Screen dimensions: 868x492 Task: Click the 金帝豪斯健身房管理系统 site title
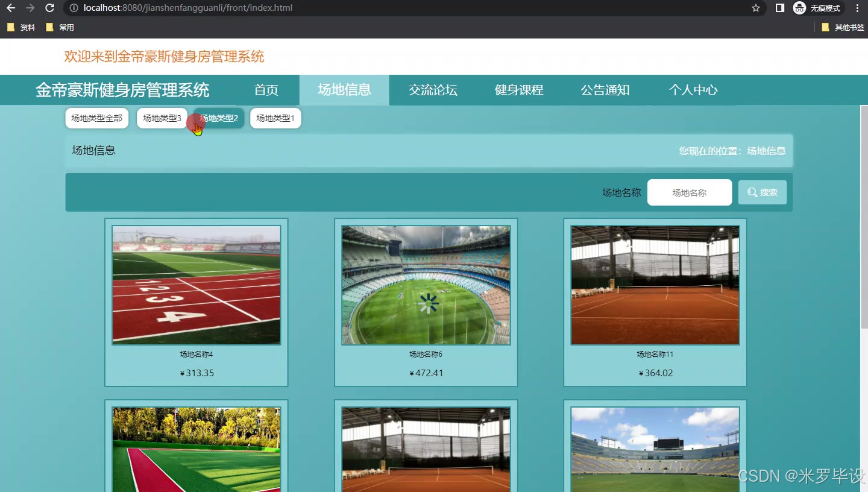[x=122, y=90]
